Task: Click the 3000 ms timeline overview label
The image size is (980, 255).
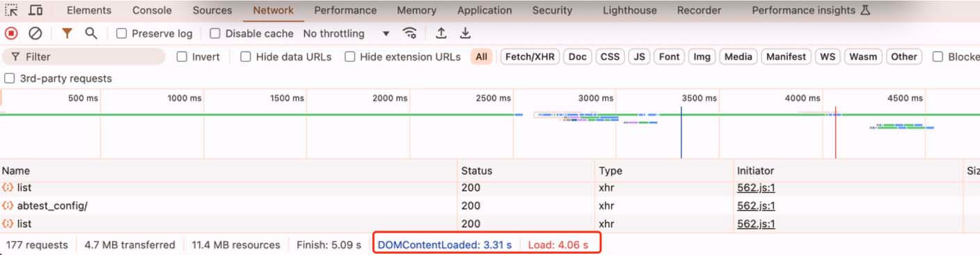Action: 595,98
